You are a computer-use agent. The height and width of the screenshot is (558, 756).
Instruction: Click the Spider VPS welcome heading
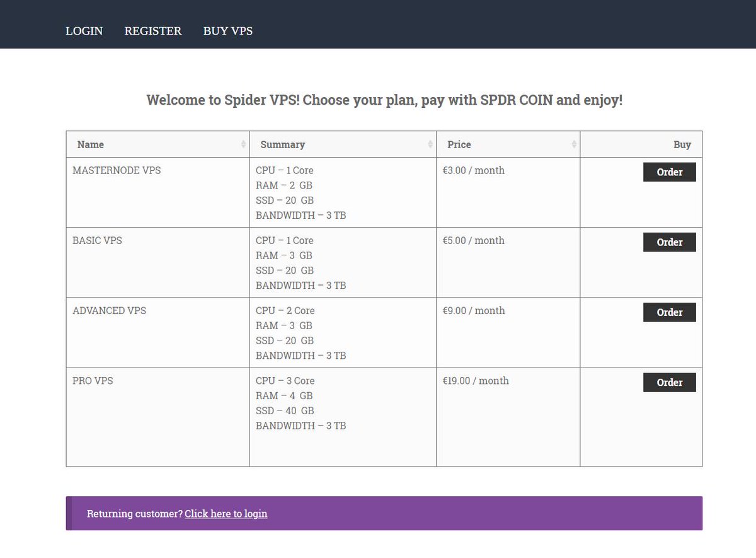(x=384, y=100)
